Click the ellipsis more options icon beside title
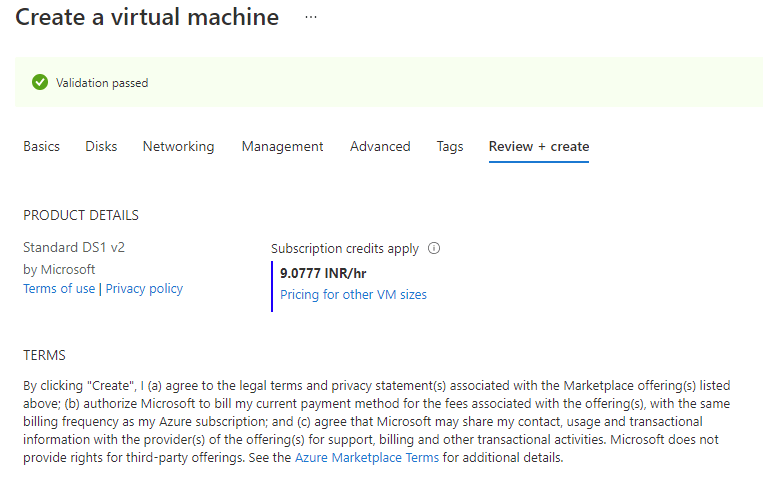 click(x=311, y=17)
